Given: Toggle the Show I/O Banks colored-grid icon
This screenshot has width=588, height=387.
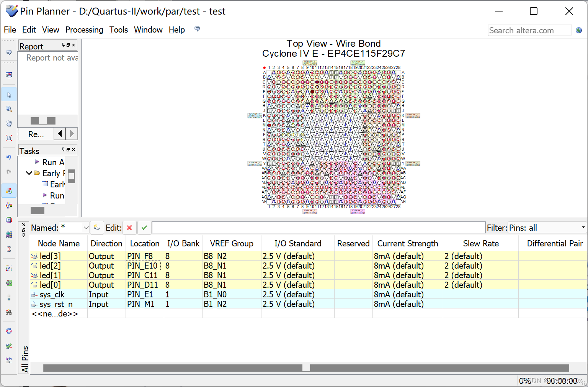Looking at the screenshot, I should (x=9, y=191).
